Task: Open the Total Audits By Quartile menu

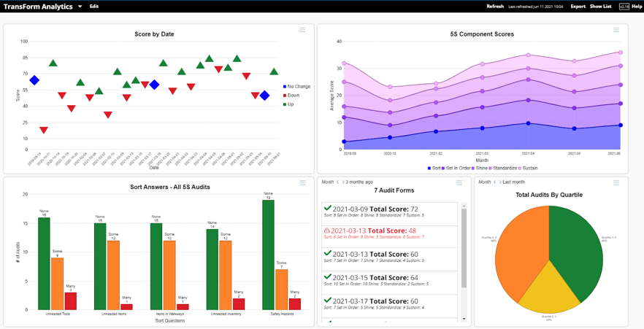Action: point(616,183)
